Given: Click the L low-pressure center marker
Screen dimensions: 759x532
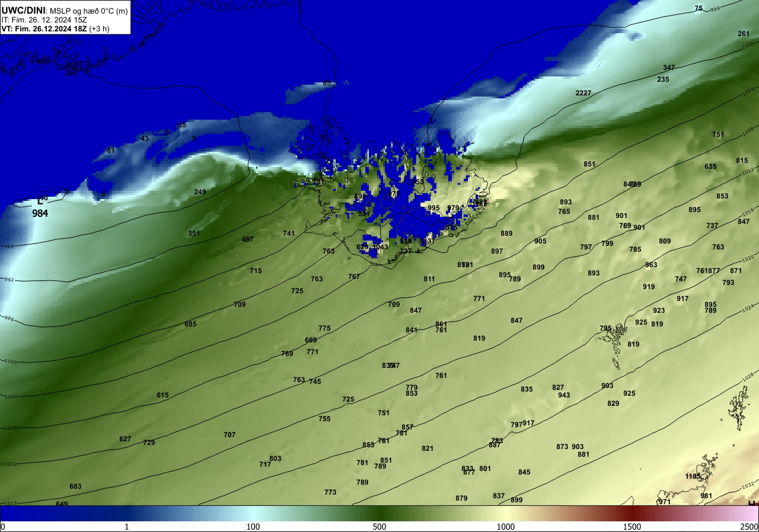Looking at the screenshot, I should coord(40,200).
